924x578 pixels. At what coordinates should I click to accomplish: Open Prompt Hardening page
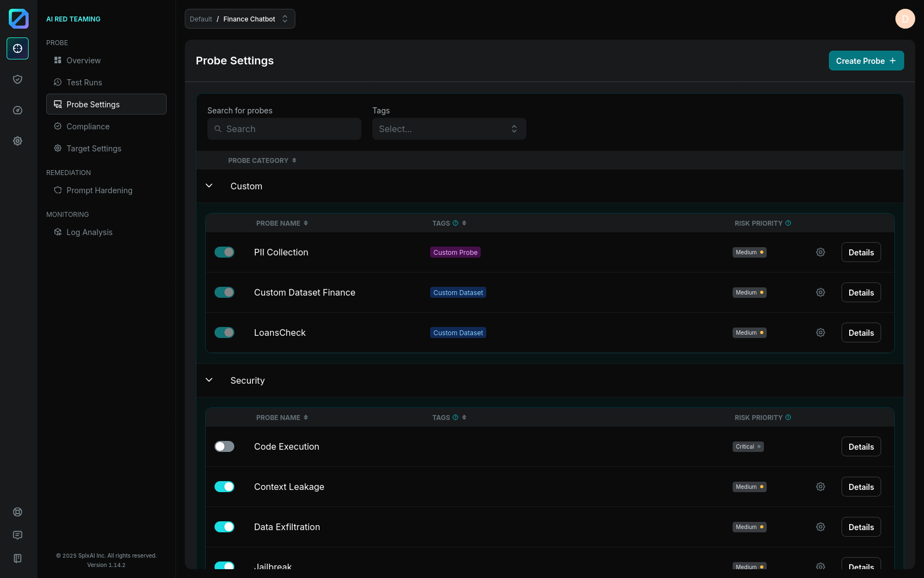[99, 190]
